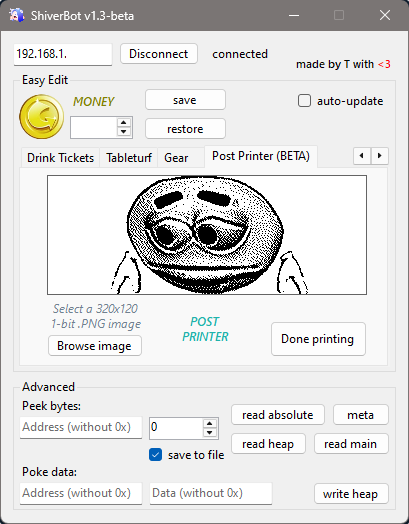Click the read heap button
The height and width of the screenshot is (524, 409).
coord(268,444)
